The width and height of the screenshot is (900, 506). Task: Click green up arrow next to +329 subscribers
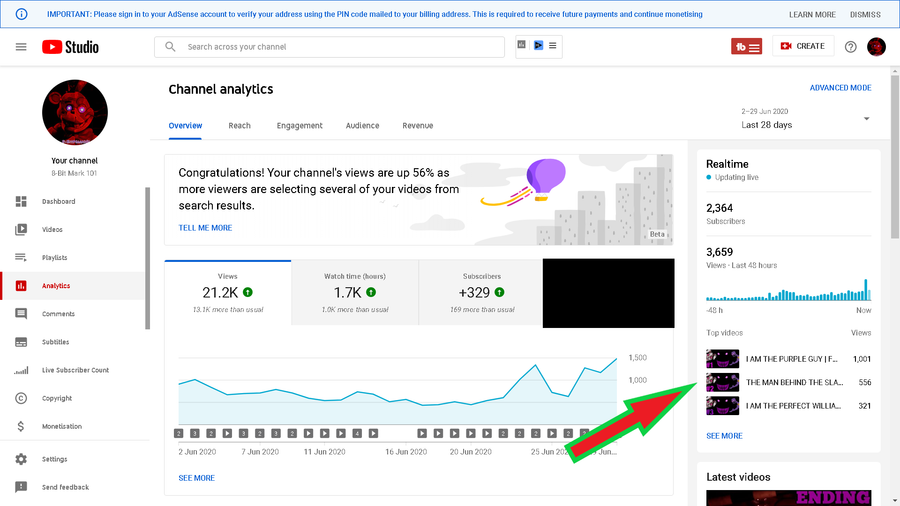500,292
